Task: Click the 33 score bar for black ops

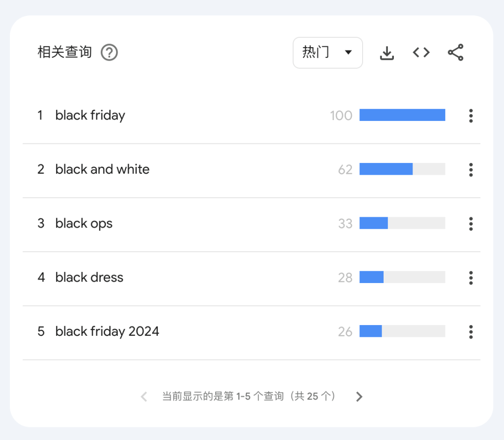Action: tap(402, 223)
